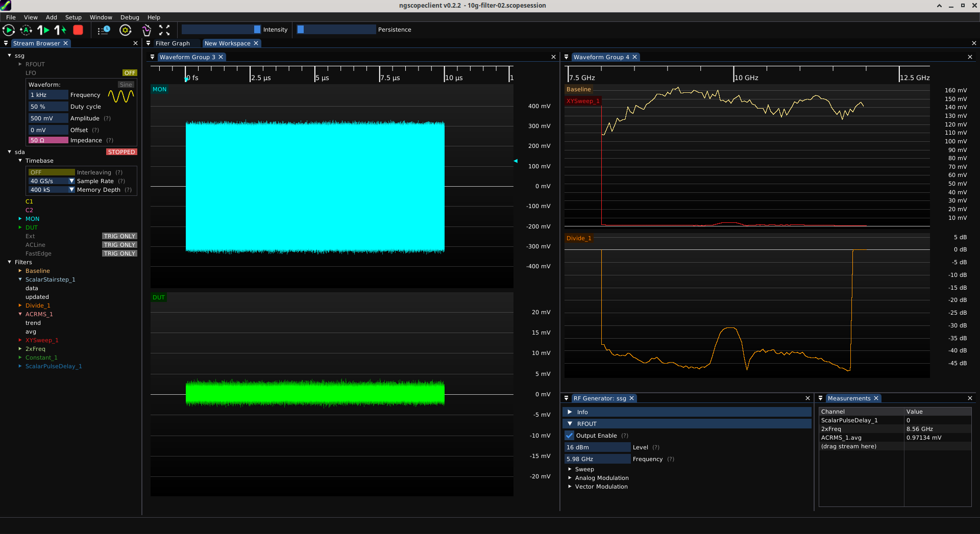Open the Add menu
980x534 pixels.
[x=52, y=17]
